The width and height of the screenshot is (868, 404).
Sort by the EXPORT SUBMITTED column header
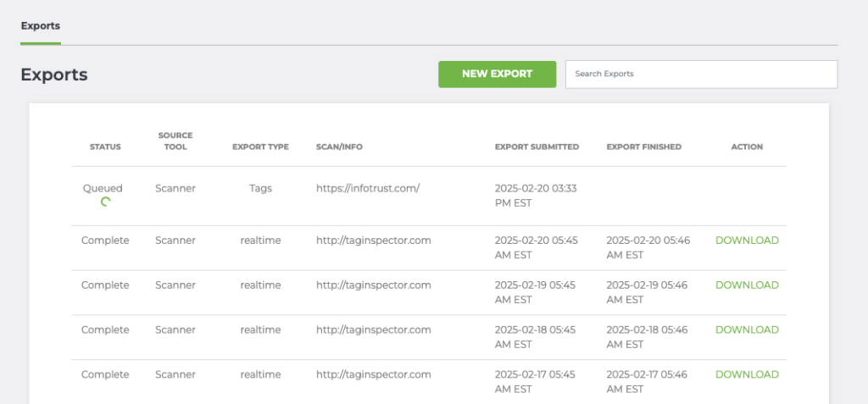point(537,147)
